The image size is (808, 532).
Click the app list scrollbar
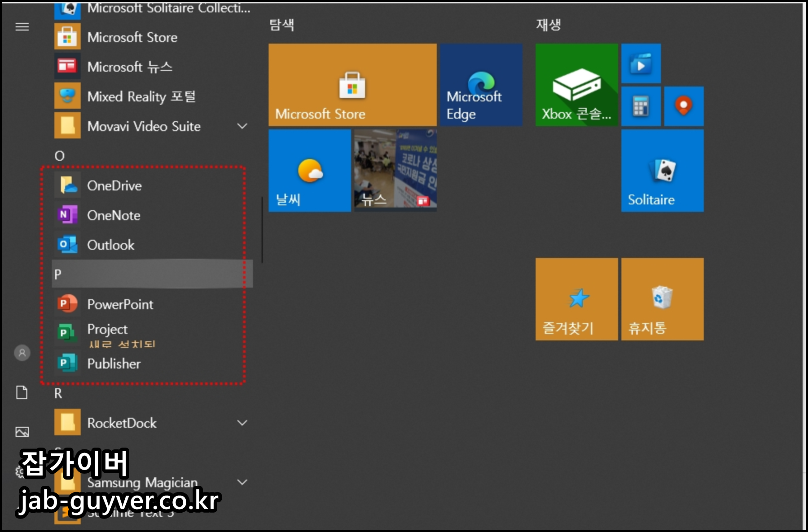[262, 229]
